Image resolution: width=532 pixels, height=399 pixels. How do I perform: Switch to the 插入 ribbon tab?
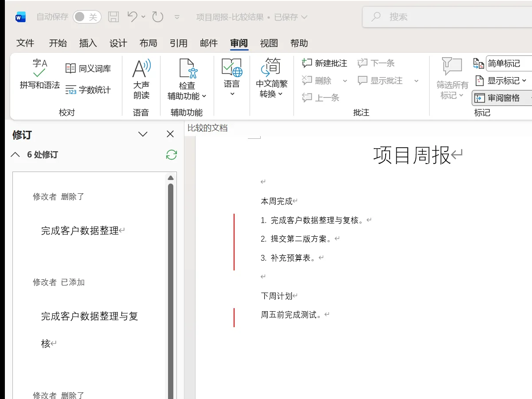(x=88, y=43)
